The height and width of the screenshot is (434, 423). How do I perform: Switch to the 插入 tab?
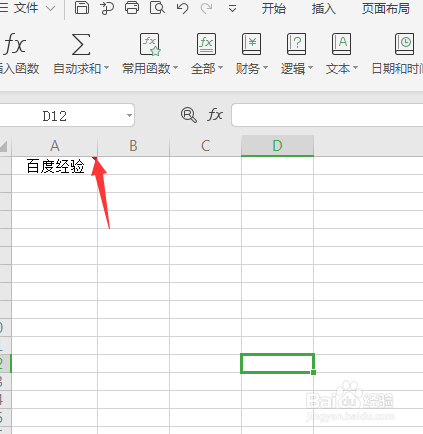click(323, 8)
